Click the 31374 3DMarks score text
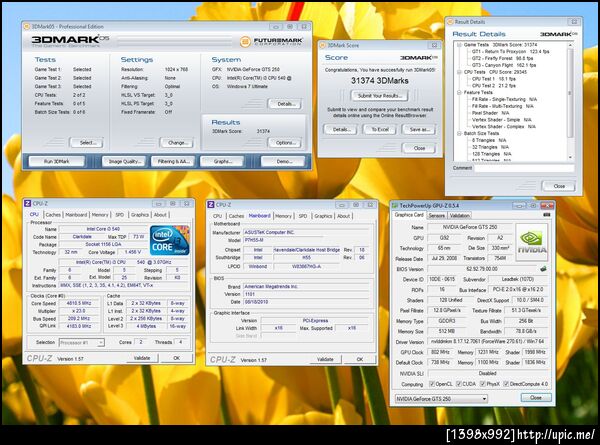Screen dimensions: 600x445 coord(380,81)
